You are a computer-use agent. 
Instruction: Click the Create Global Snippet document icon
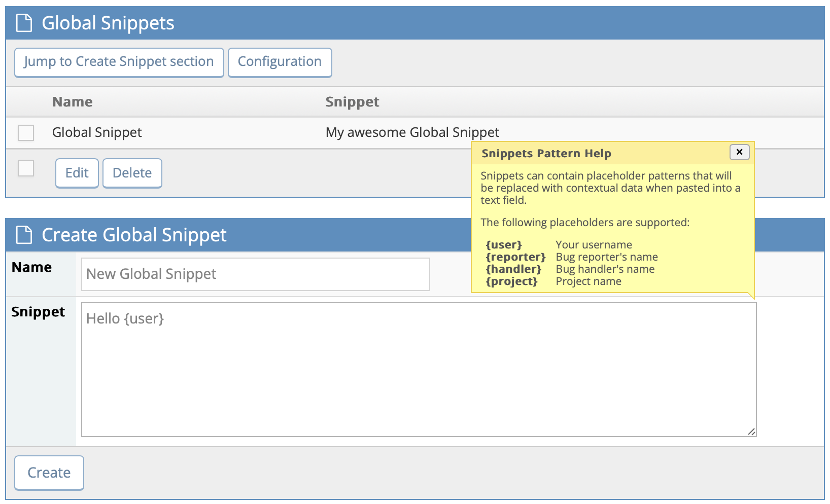point(24,235)
